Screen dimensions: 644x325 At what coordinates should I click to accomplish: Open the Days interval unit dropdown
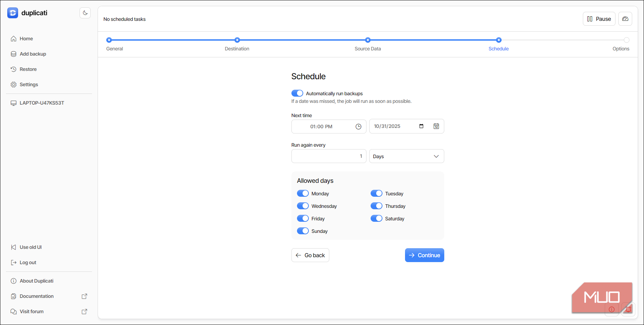pyautogui.click(x=406, y=156)
